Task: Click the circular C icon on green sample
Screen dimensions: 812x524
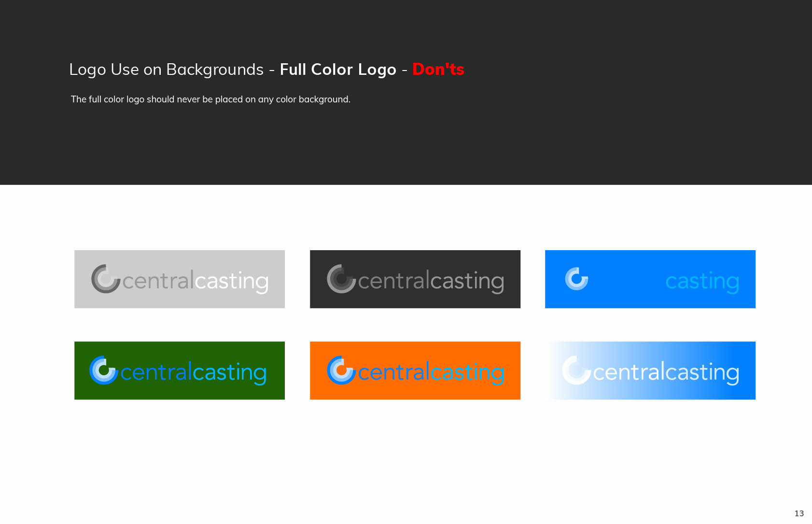Action: 103,370
